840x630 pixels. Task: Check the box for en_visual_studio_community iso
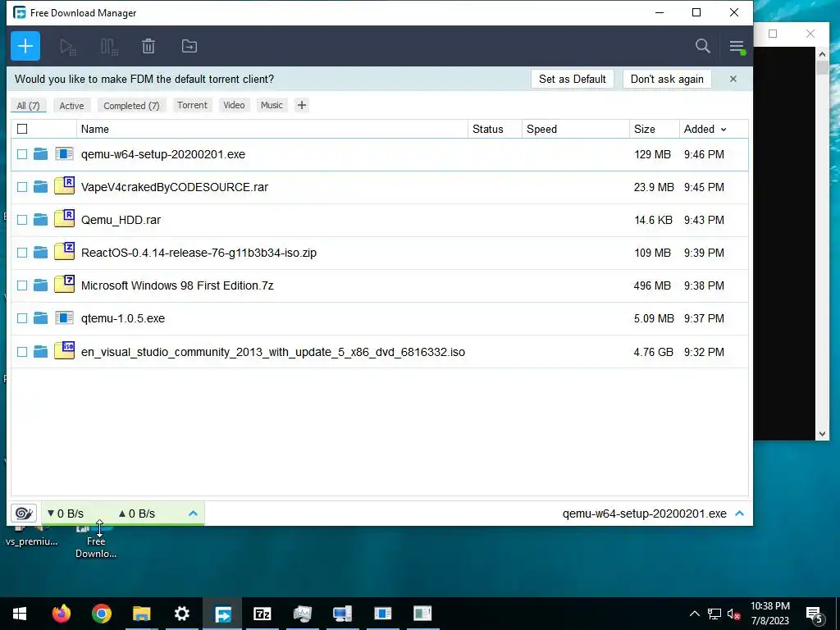[x=22, y=352]
